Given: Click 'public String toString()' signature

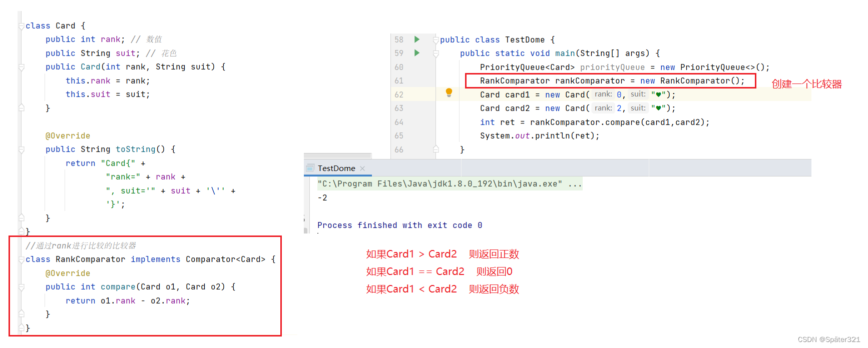Looking at the screenshot, I should point(105,149).
